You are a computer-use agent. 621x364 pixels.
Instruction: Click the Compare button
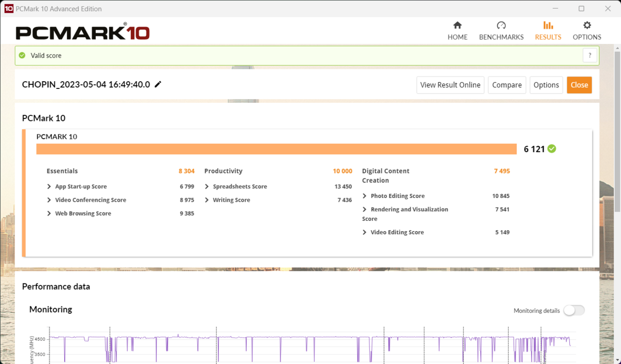[507, 85]
